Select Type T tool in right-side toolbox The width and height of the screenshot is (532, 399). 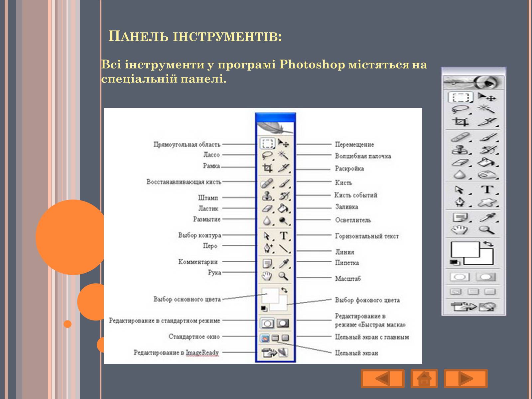coord(487,190)
